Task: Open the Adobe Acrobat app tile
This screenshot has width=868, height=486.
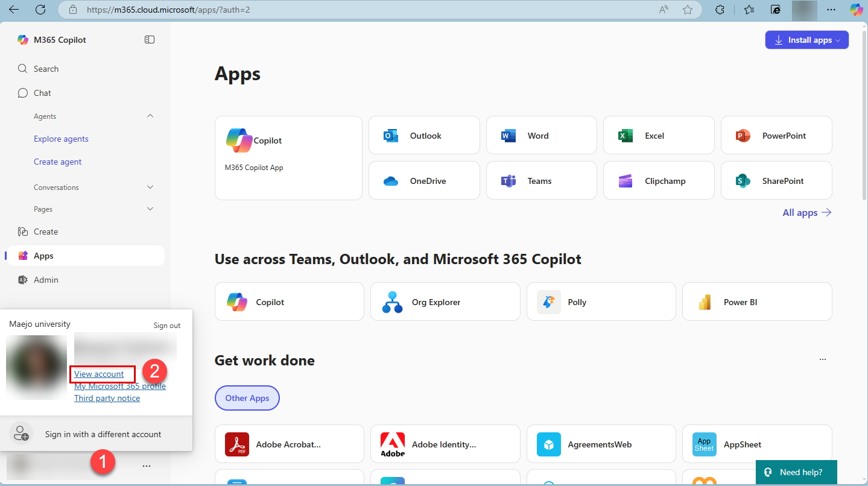Action: pyautogui.click(x=290, y=444)
